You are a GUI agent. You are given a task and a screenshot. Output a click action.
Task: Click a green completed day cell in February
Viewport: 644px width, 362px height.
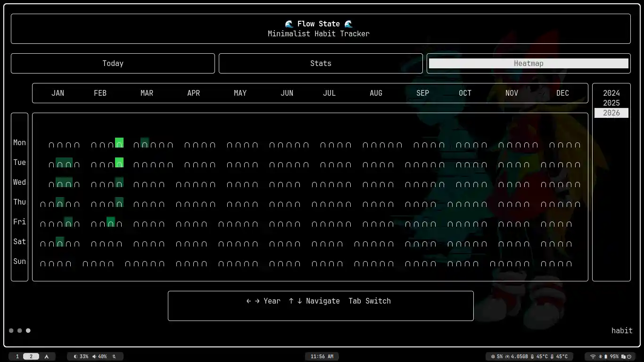[x=119, y=143]
